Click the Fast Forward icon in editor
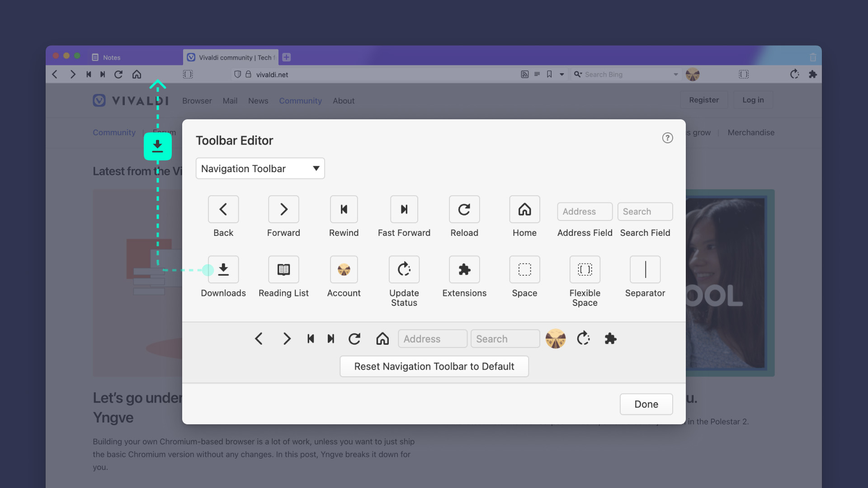Viewport: 868px width, 488px height. [404, 209]
